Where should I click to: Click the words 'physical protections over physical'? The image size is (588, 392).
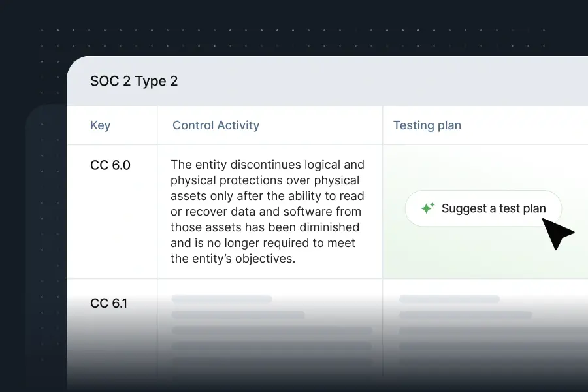265,180
